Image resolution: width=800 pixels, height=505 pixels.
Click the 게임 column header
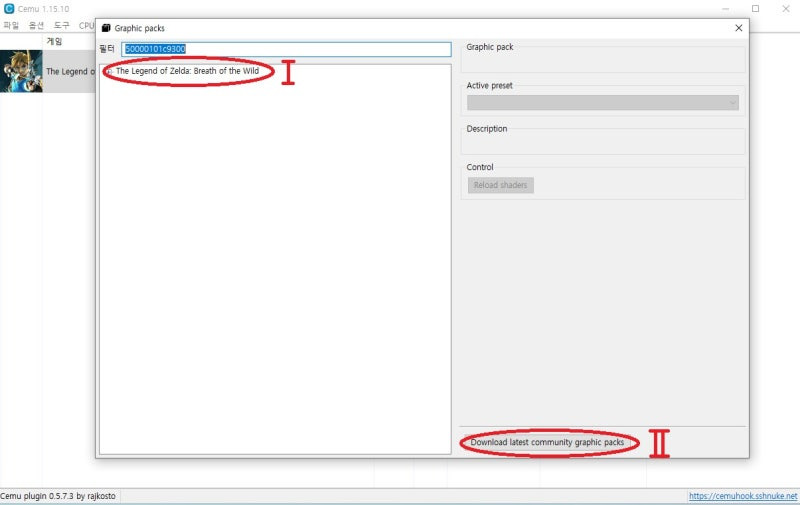[54, 41]
